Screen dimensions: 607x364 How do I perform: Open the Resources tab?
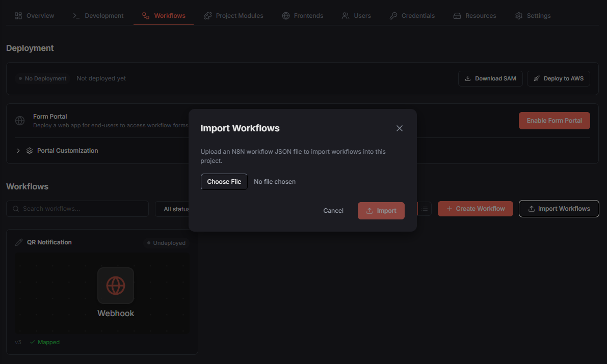(x=474, y=15)
